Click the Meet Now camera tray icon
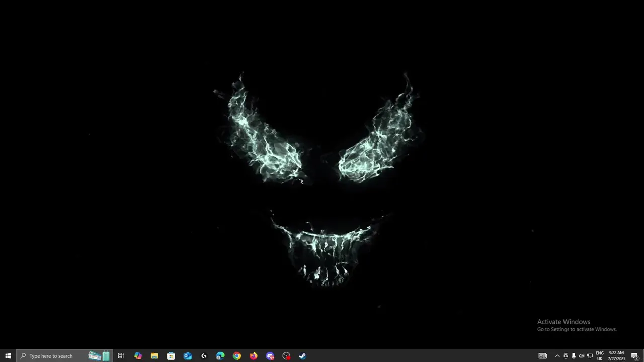Image resolution: width=644 pixels, height=362 pixels. pos(566,356)
